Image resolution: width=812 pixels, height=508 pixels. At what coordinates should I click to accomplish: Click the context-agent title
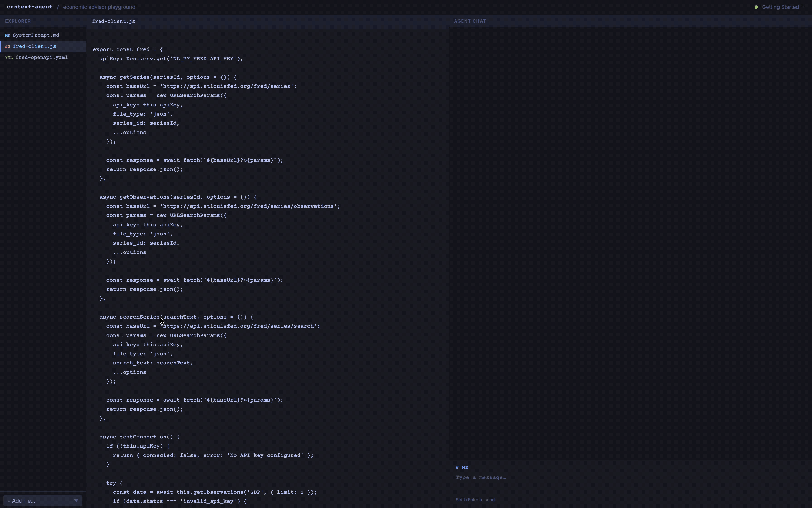(30, 7)
